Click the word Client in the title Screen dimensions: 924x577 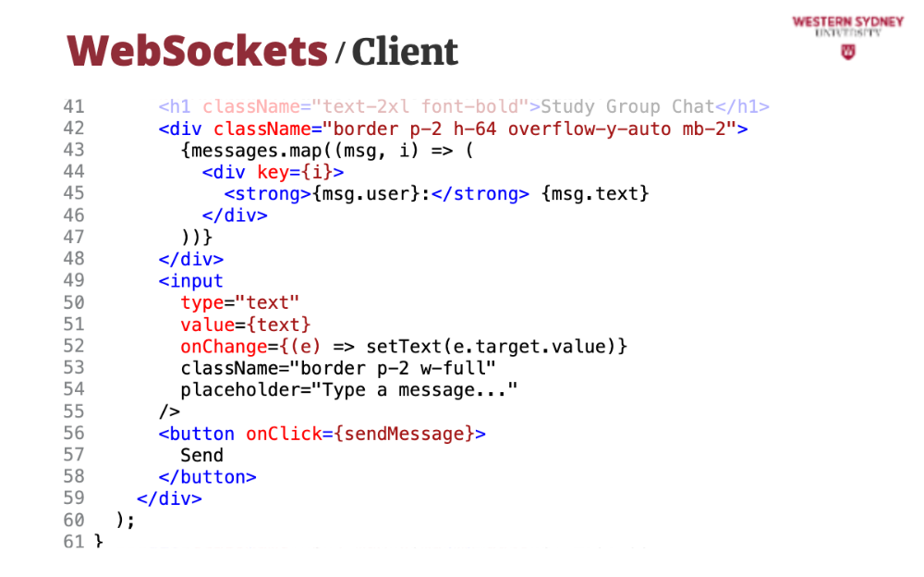pyautogui.click(x=405, y=52)
